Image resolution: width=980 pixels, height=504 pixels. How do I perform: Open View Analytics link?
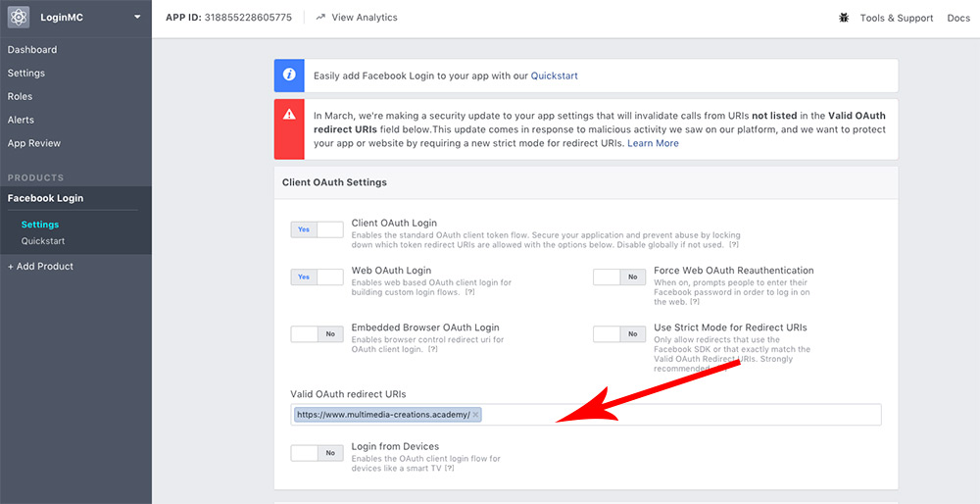point(365,18)
